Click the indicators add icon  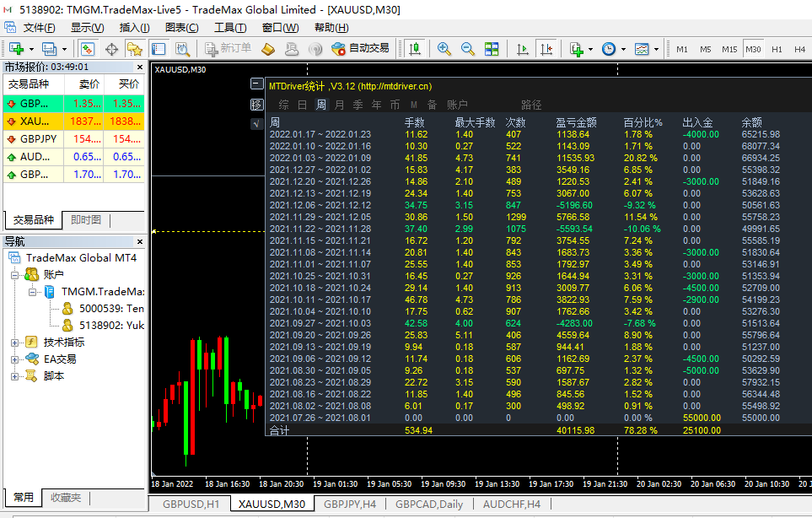577,49
